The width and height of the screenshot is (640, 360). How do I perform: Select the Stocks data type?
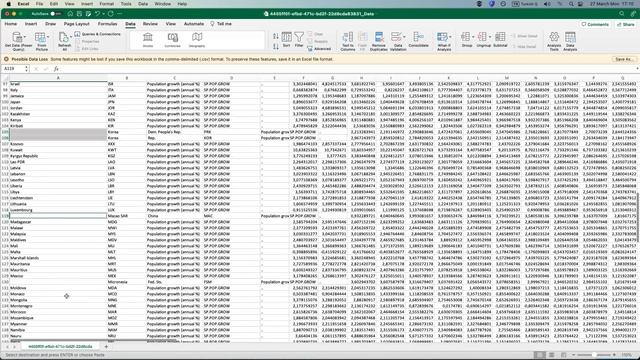point(148,40)
